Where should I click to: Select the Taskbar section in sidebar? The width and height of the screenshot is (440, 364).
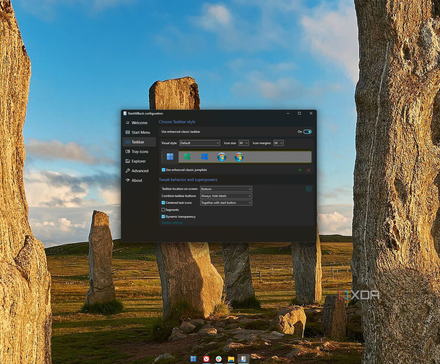pos(139,142)
